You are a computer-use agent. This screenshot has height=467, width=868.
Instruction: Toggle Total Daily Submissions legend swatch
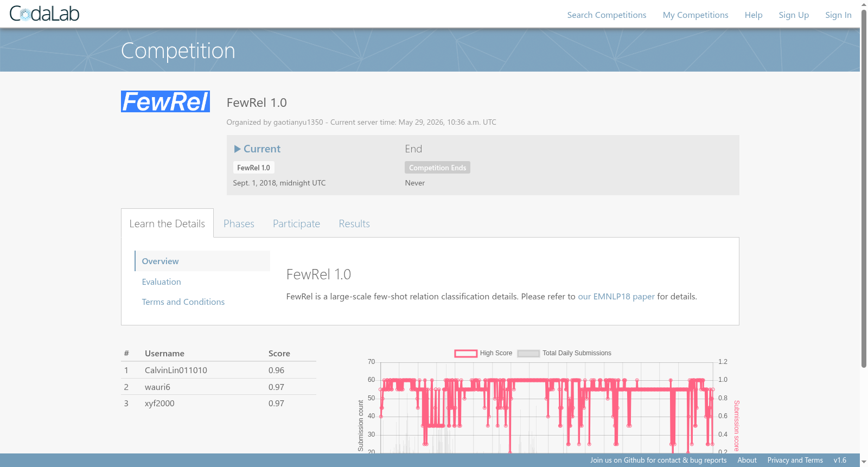[528, 354]
